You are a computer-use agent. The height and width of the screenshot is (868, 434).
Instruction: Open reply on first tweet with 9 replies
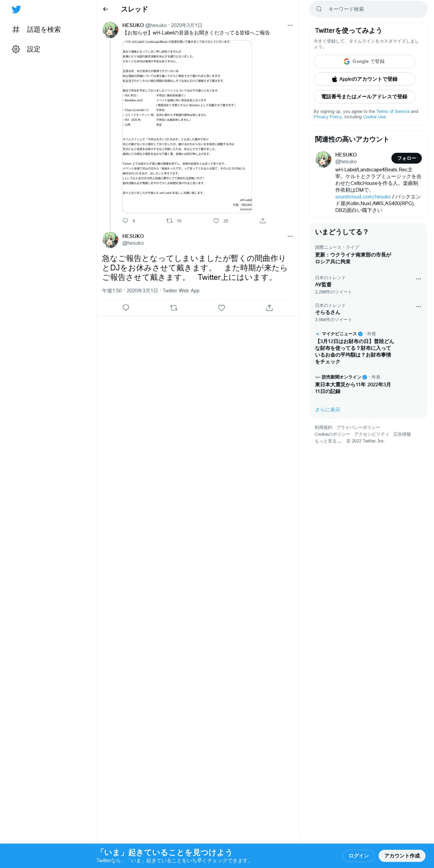pos(129,221)
